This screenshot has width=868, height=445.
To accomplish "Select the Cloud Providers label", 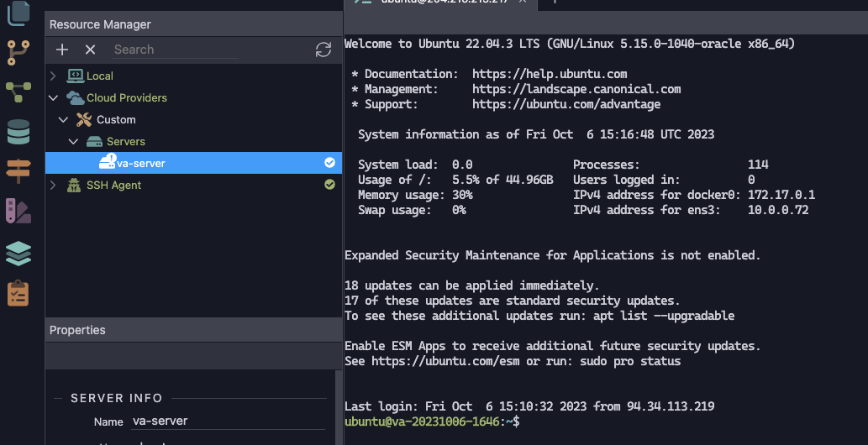I will click(x=127, y=98).
